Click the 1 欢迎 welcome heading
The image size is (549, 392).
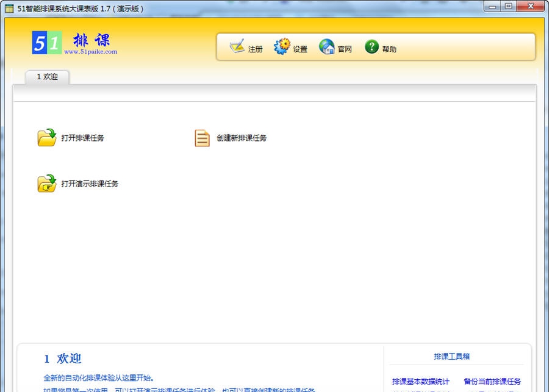click(x=63, y=358)
